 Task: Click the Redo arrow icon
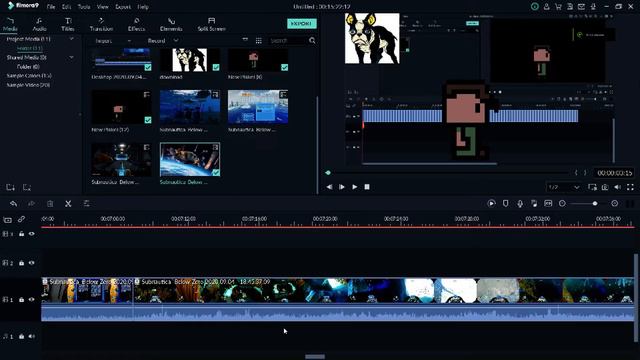(31, 204)
